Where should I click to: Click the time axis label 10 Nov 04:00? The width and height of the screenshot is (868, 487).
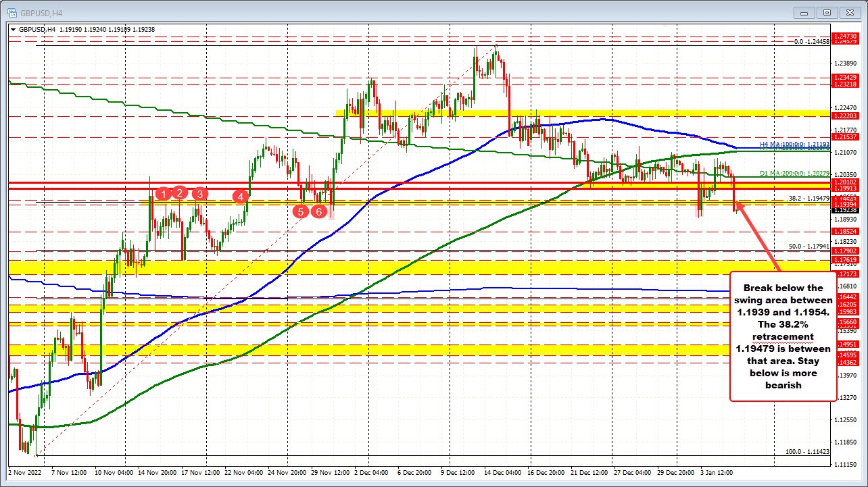coord(114,474)
